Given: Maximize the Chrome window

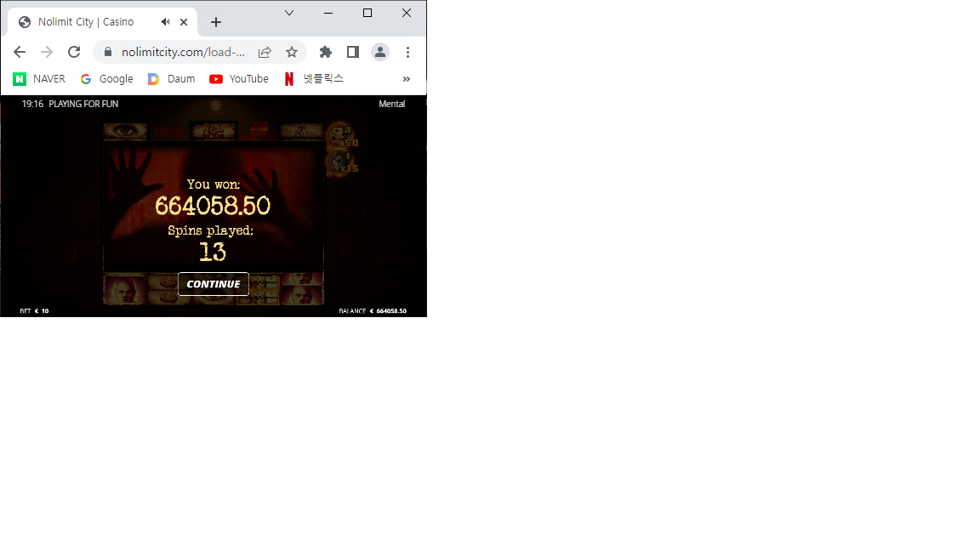Looking at the screenshot, I should tap(367, 13).
